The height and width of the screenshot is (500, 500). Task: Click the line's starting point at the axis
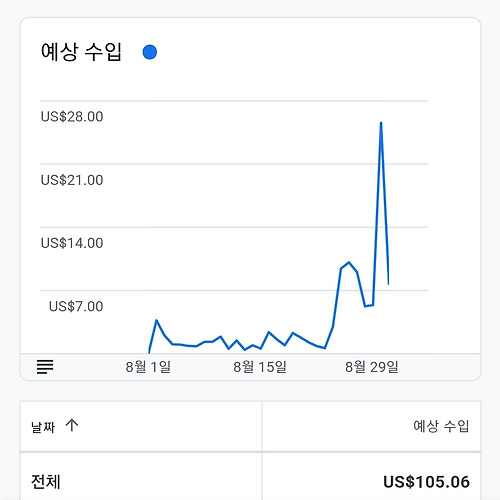[x=149, y=352]
